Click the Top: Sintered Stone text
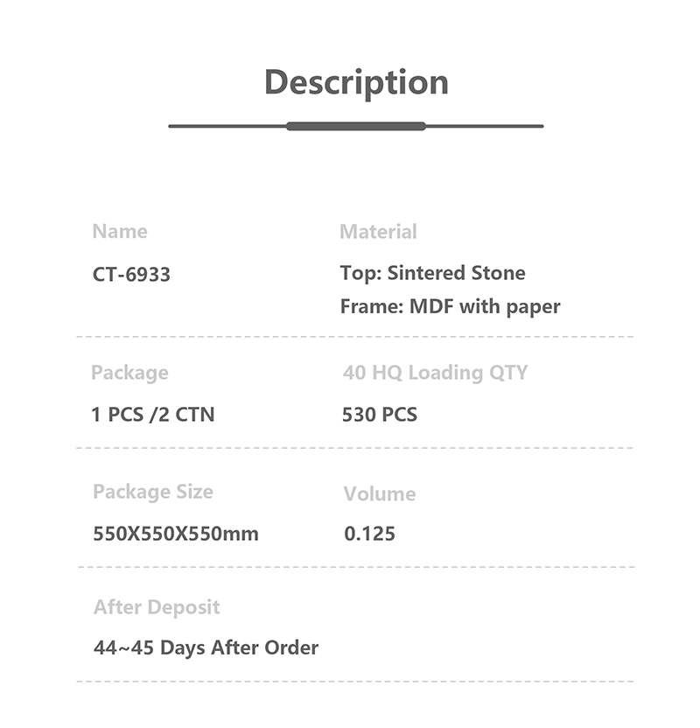The width and height of the screenshot is (700, 728). [x=432, y=273]
